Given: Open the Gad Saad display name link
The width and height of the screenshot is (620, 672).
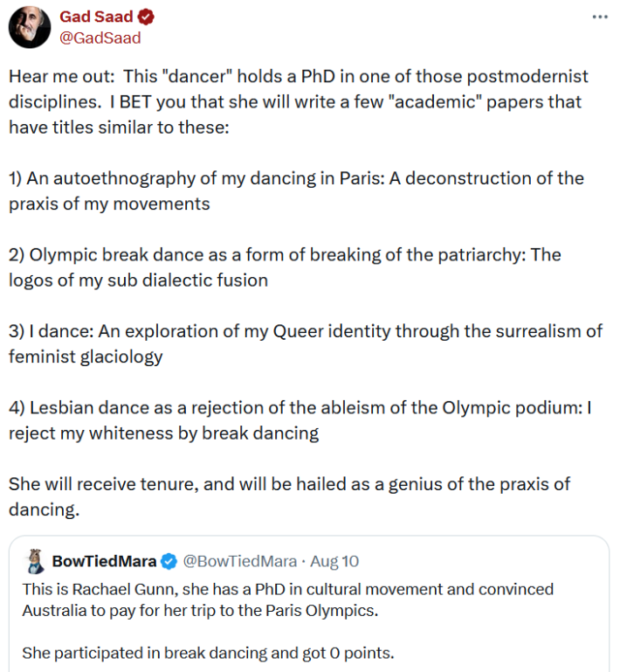Looking at the screenshot, I should (x=95, y=17).
